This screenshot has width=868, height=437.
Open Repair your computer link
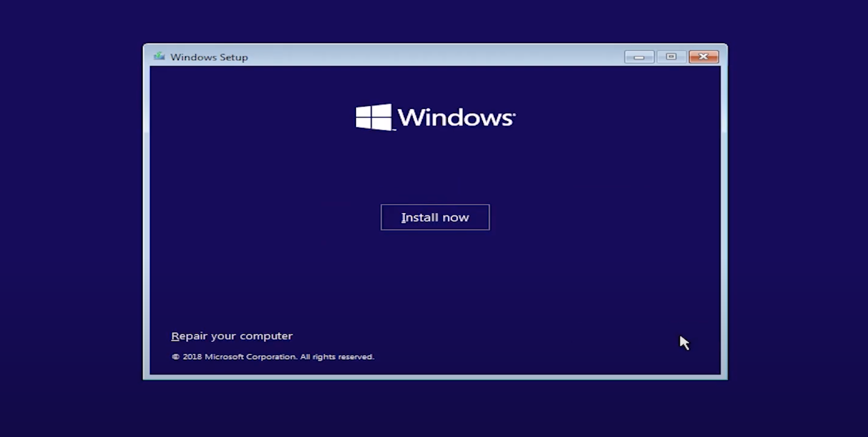tap(232, 336)
